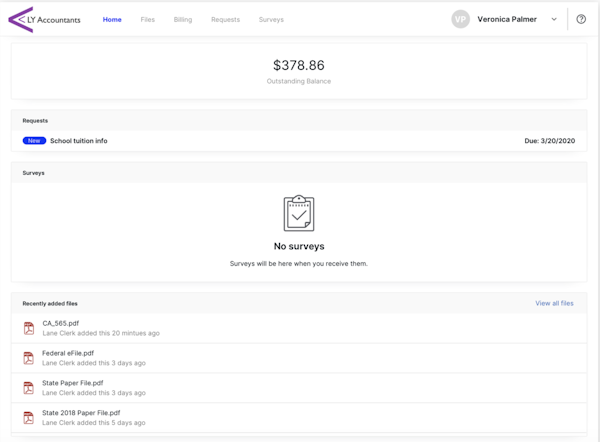Go to the Home tab
Screen dimensions: 600x442
coord(112,19)
